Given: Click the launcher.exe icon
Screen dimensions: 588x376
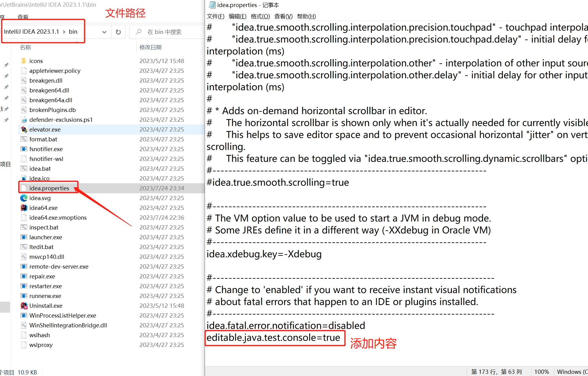Looking at the screenshot, I should pos(24,237).
